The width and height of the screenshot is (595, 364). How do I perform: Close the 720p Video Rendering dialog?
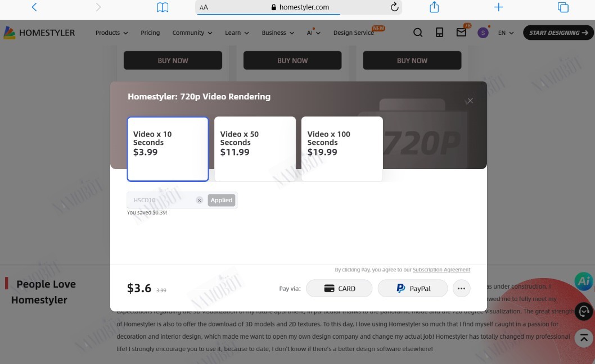(470, 101)
